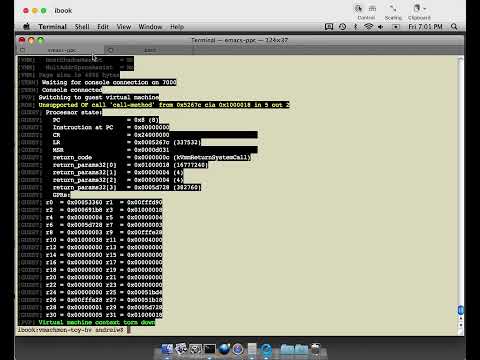Click the Terminal window title text
This screenshot has height=360, width=480.
pyautogui.click(x=239, y=40)
